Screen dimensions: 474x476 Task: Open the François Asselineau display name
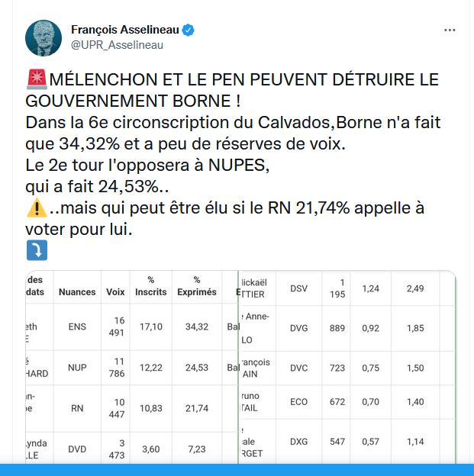pyautogui.click(x=125, y=30)
